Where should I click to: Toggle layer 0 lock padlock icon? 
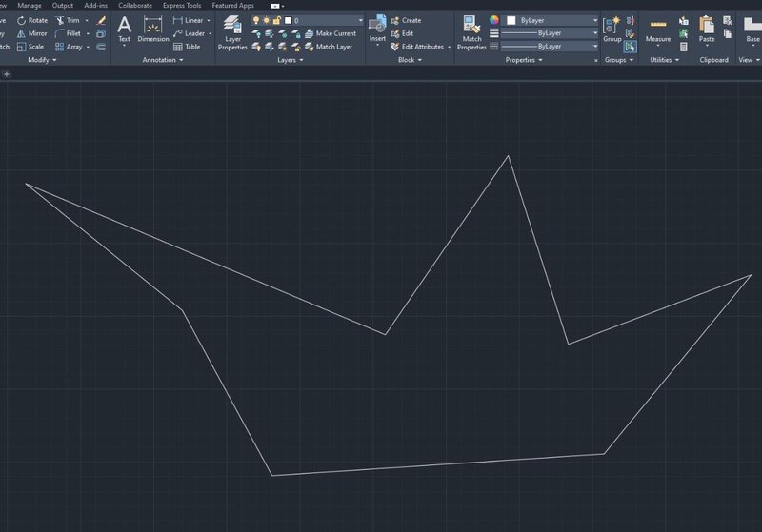click(276, 20)
